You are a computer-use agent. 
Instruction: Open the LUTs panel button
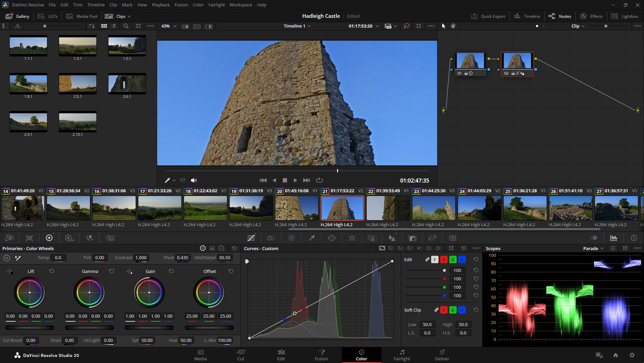click(48, 16)
